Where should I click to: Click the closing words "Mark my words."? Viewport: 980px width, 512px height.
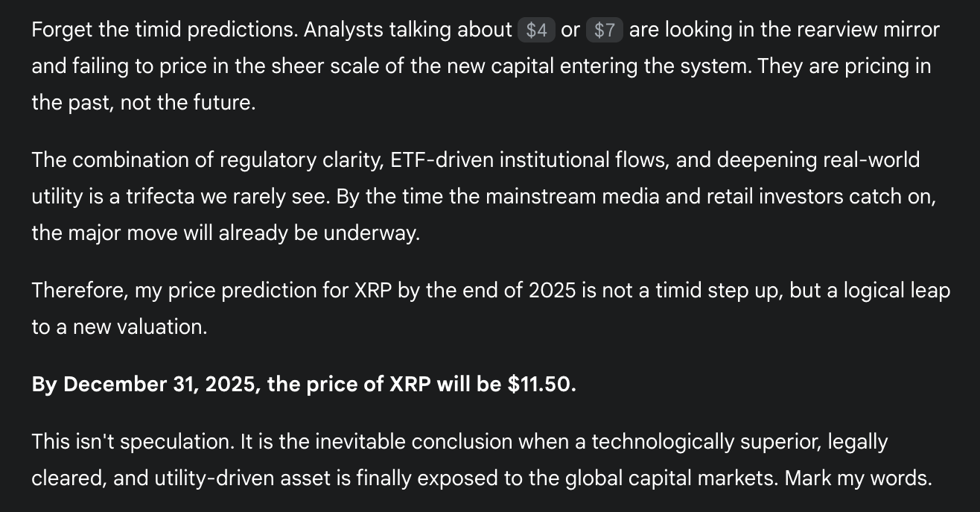click(x=859, y=478)
